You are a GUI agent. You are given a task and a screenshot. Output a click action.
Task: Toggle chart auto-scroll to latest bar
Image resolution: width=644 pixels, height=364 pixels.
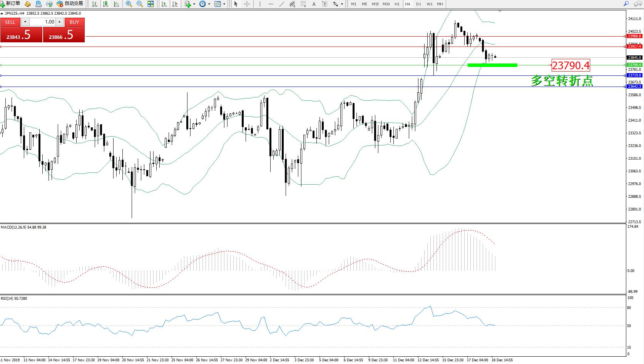[164, 4]
